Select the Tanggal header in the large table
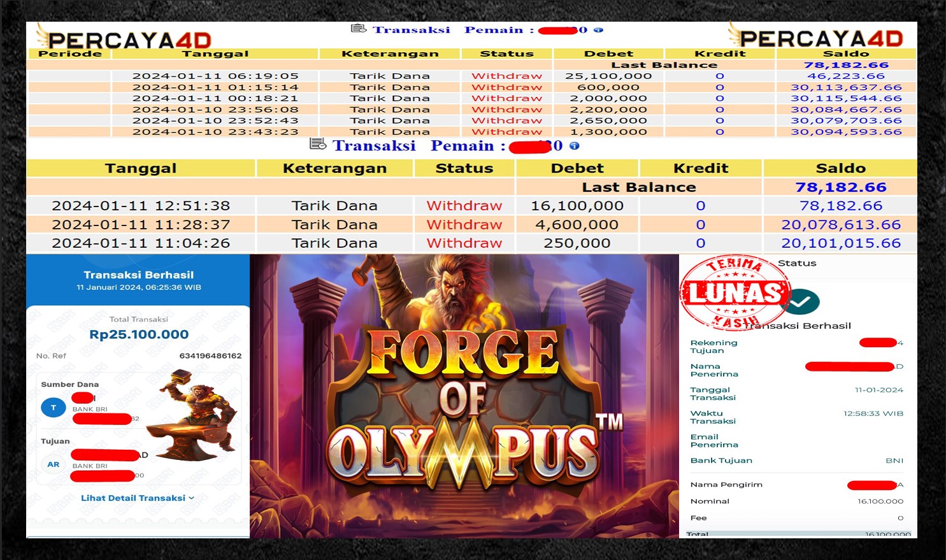Viewport: 946px width, 560px height. [x=141, y=168]
